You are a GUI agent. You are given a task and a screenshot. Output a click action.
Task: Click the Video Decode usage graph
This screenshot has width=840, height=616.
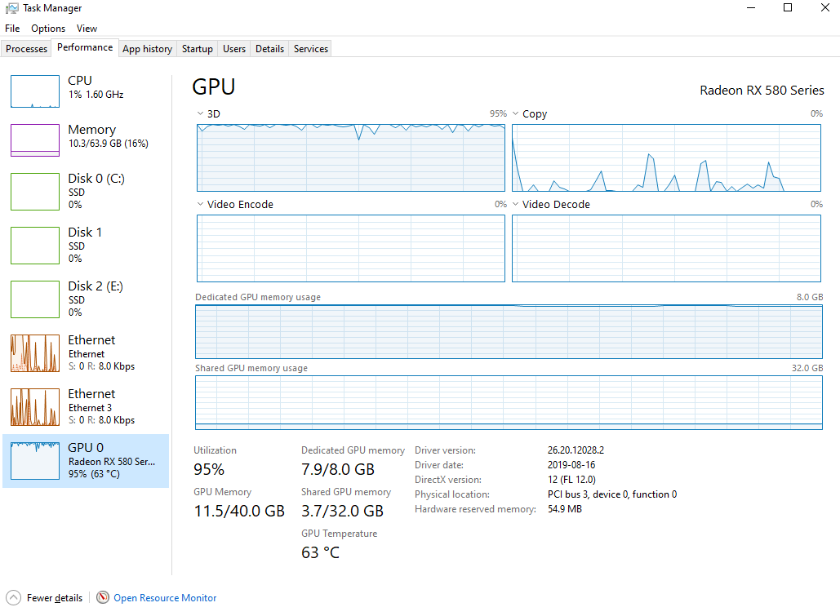tap(666, 248)
